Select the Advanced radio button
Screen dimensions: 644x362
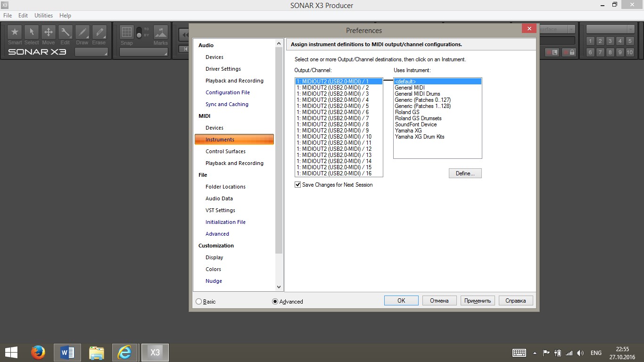pos(275,302)
